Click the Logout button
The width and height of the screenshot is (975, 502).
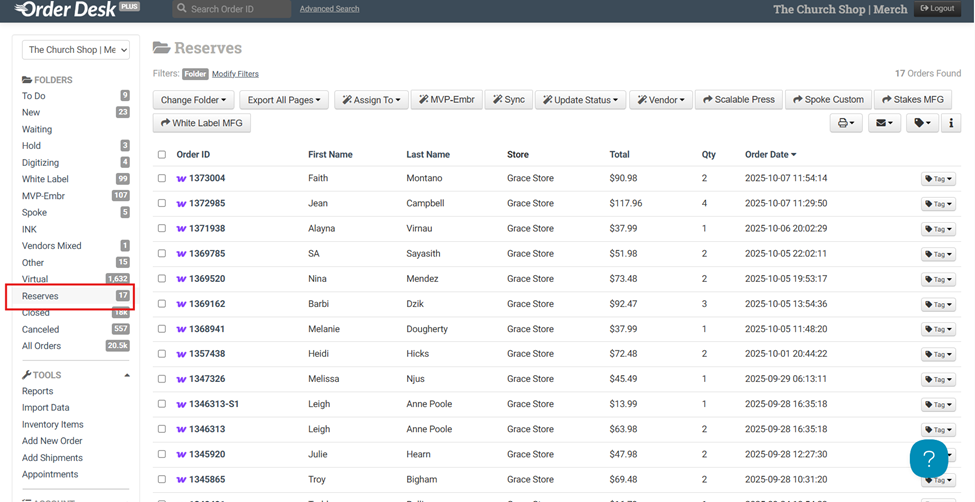(x=937, y=9)
